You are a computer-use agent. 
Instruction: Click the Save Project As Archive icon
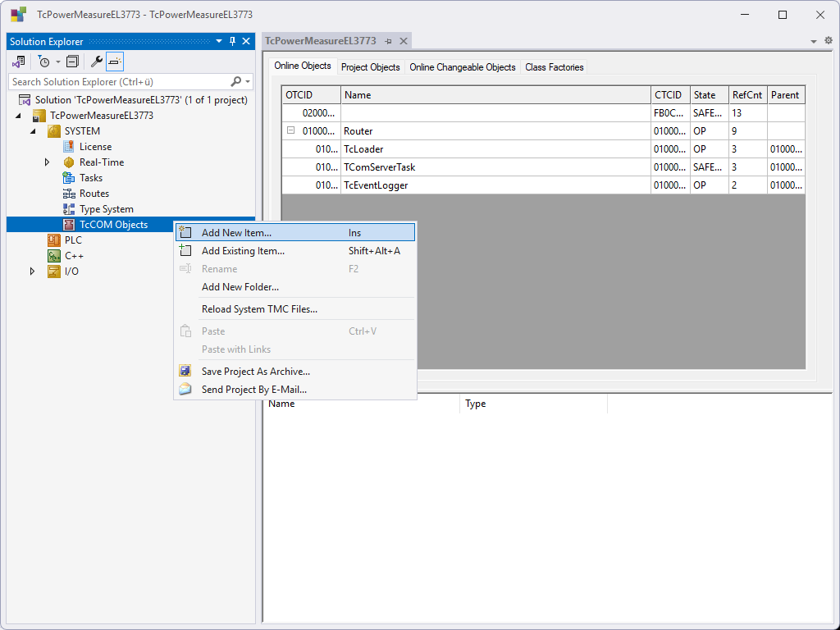(185, 371)
